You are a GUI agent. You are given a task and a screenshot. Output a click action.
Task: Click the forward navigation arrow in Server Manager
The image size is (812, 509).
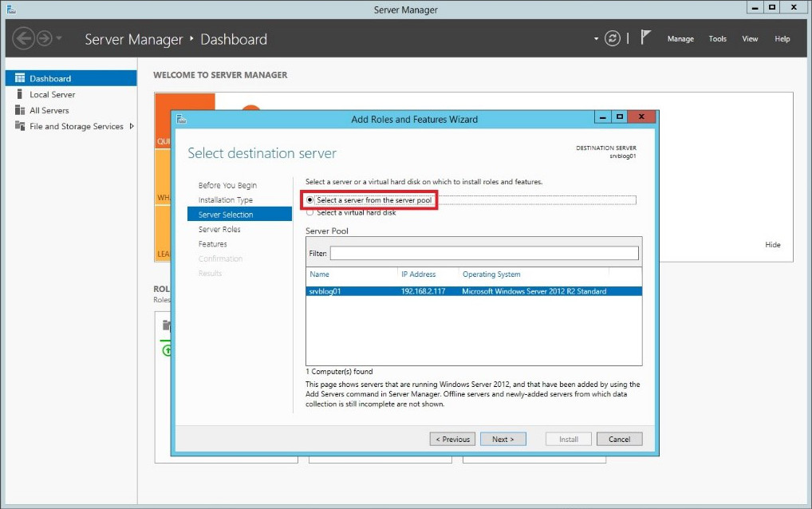click(45, 38)
